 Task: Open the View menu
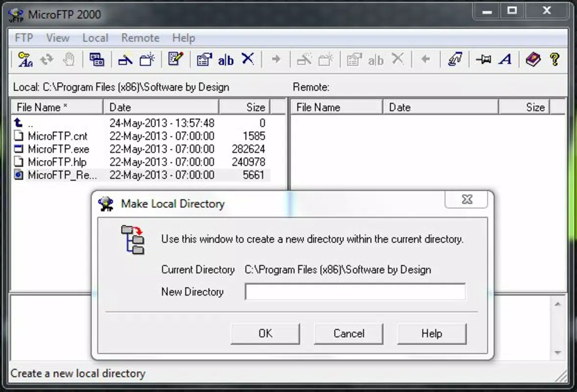(58, 38)
